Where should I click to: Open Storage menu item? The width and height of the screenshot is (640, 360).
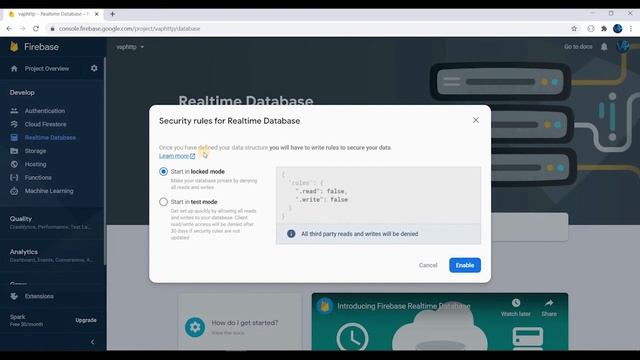(36, 151)
